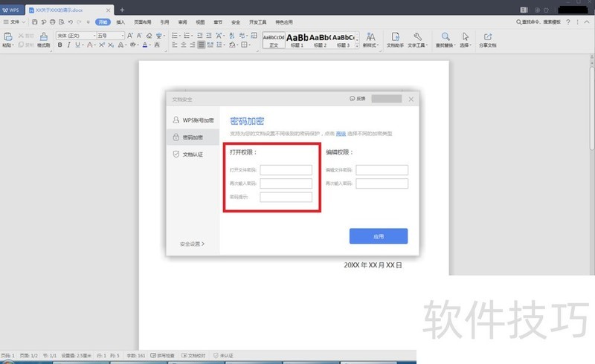Click the blue 应用 (Apply) button
Image resolution: width=595 pixels, height=364 pixels.
379,235
